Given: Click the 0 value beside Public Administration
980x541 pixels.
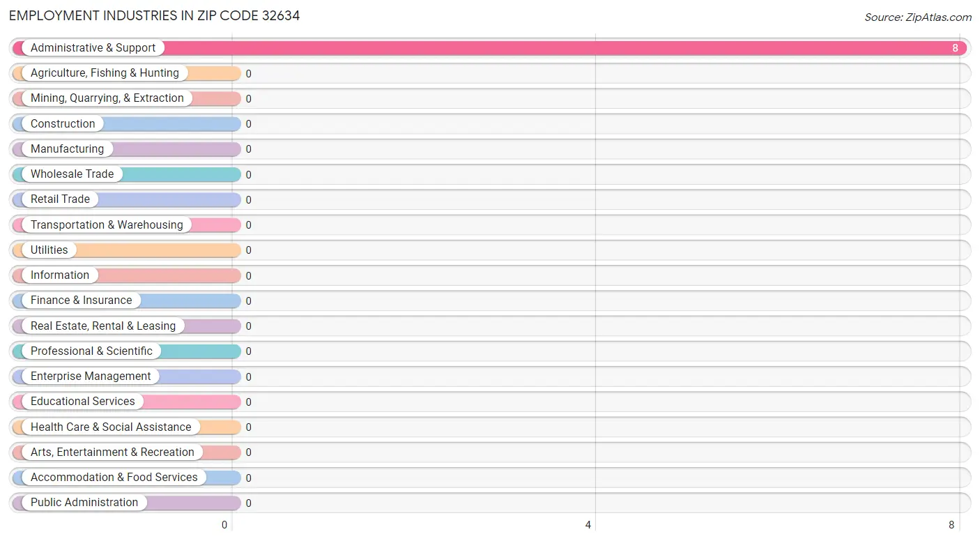Looking at the screenshot, I should click(x=248, y=503).
